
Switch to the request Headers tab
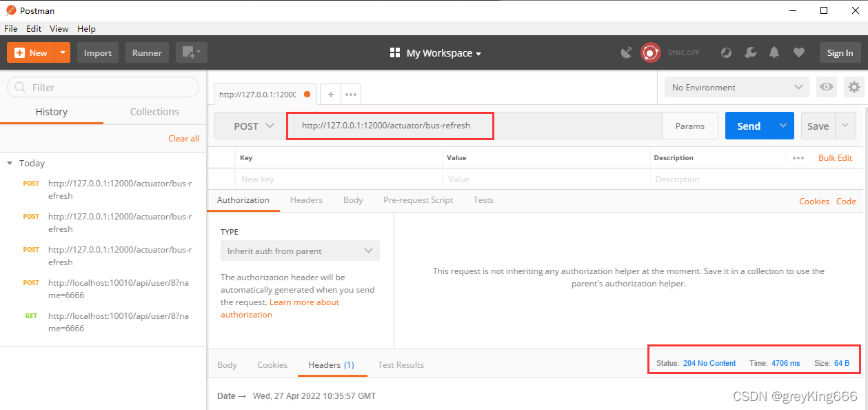click(x=306, y=200)
